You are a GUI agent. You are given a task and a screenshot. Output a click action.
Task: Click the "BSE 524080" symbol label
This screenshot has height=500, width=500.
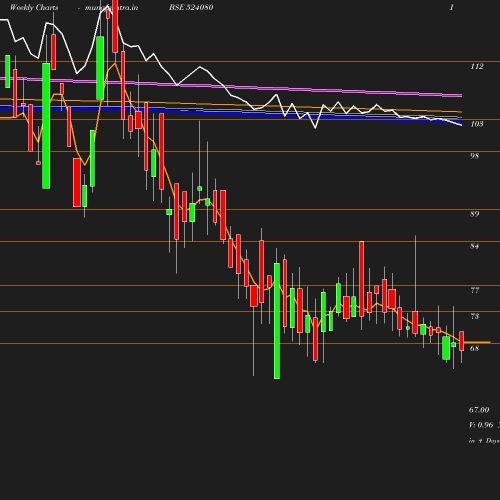pyautogui.click(x=191, y=7)
